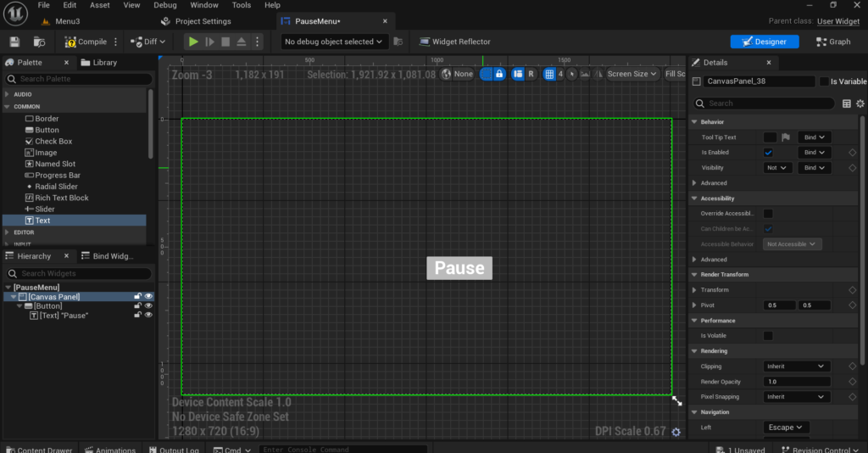
Task: Click the Unreal Engine logo
Action: coord(15,14)
